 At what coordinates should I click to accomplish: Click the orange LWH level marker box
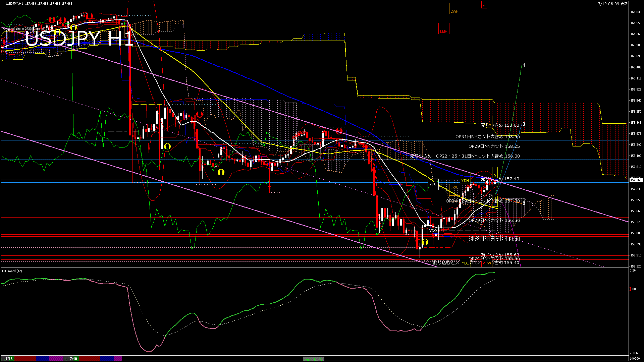pyautogui.click(x=454, y=9)
